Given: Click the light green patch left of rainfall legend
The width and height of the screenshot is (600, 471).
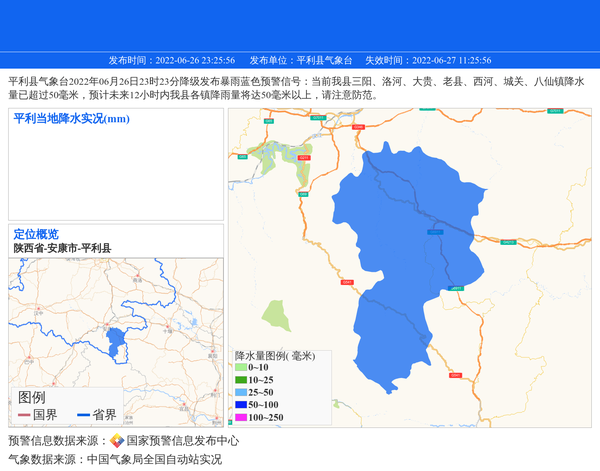Looking at the screenshot, I should click(276, 315).
